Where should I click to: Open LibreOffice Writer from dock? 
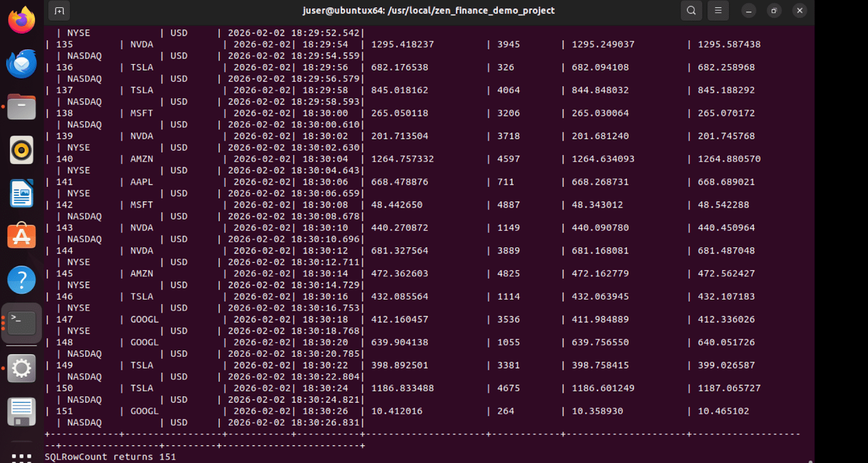(x=22, y=194)
